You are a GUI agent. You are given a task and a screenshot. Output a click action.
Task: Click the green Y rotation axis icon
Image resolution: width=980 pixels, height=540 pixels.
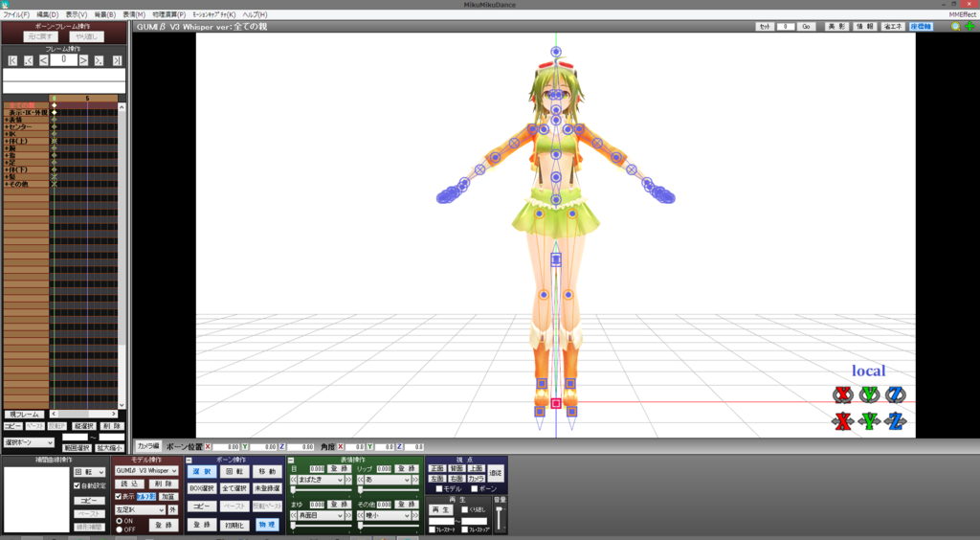click(x=869, y=395)
